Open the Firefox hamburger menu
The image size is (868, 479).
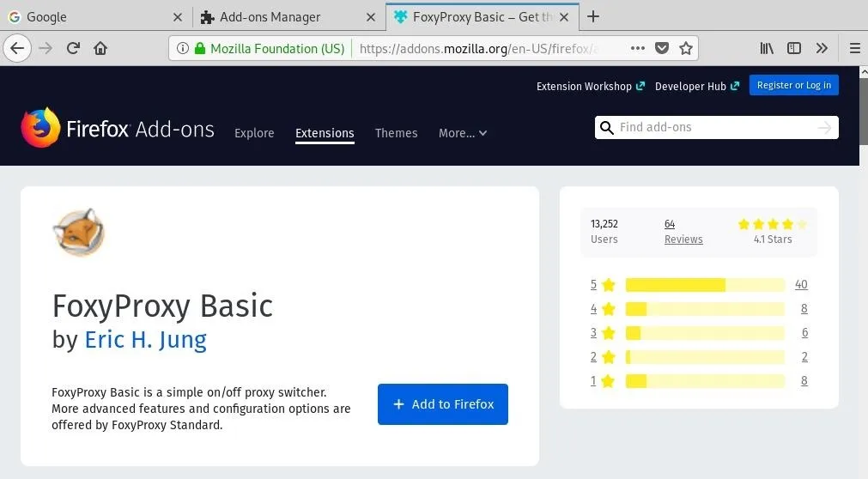tap(854, 49)
